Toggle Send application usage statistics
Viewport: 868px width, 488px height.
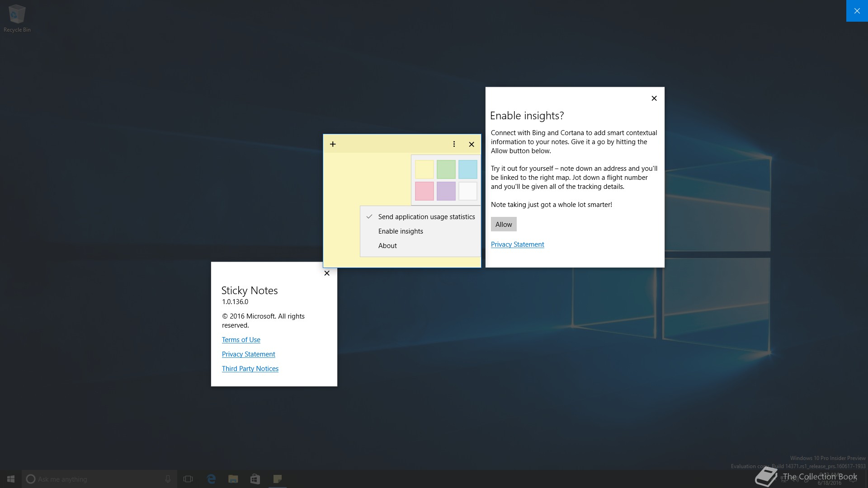pyautogui.click(x=420, y=217)
